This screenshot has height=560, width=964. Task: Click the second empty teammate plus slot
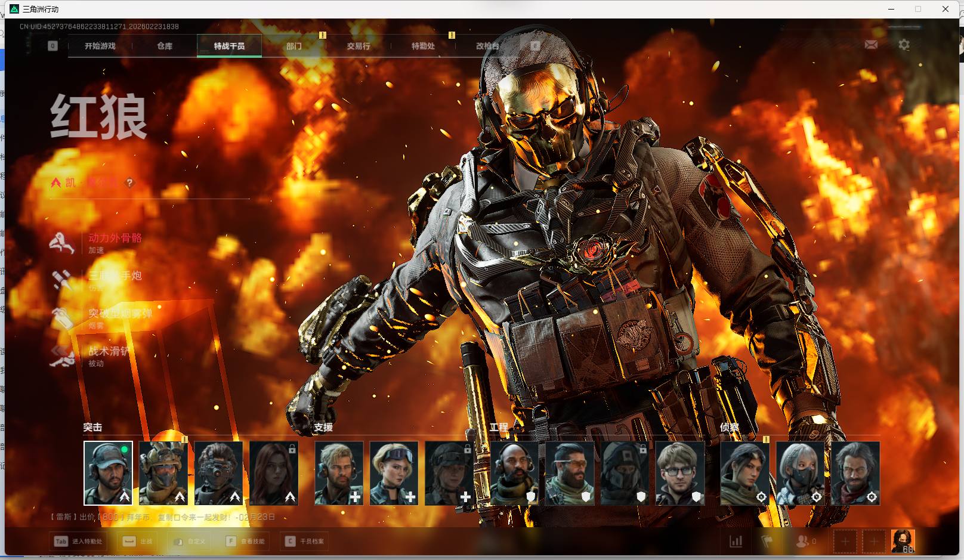click(x=873, y=541)
